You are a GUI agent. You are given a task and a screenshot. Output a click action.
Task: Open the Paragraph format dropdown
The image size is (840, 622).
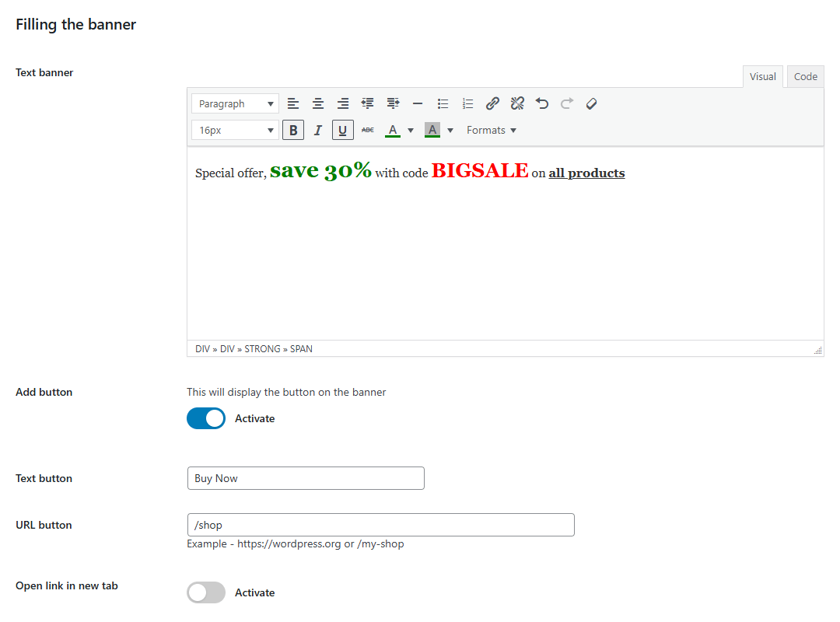tap(235, 103)
